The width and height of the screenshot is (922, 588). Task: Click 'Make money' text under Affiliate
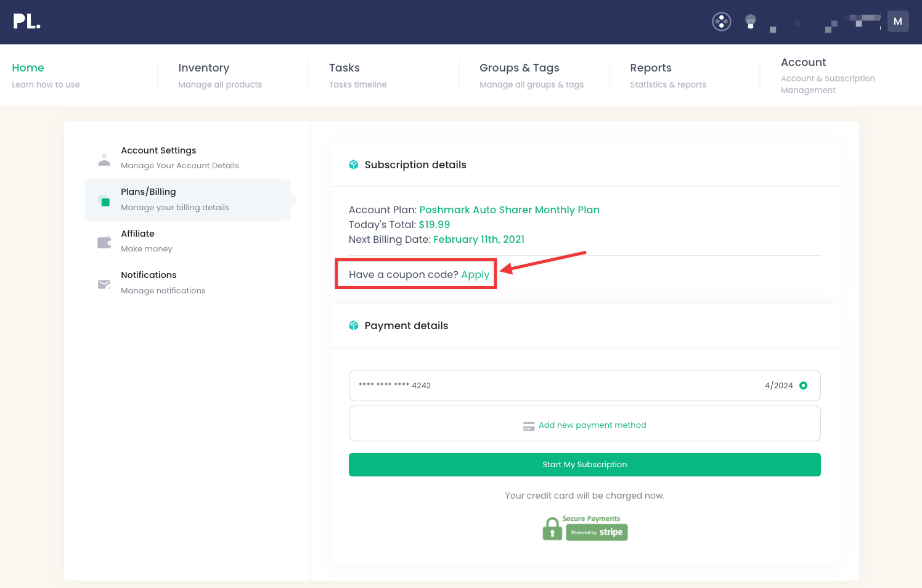point(147,249)
